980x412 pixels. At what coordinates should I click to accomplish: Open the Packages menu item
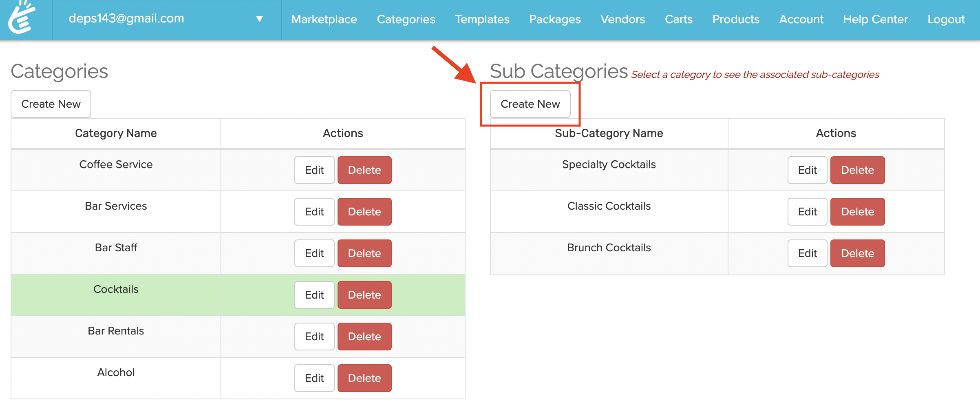click(555, 19)
